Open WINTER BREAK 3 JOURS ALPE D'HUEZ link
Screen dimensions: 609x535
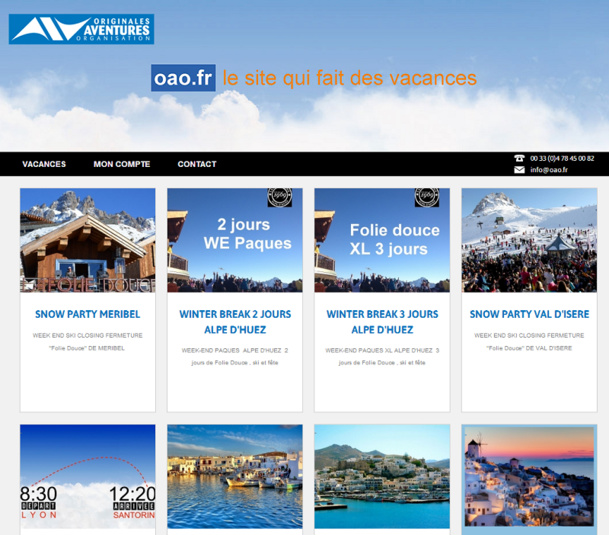tap(382, 320)
